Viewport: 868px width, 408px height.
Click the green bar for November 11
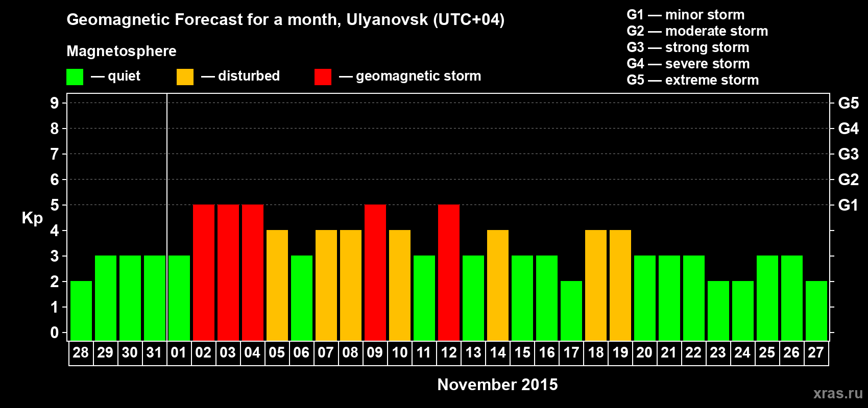pyautogui.click(x=424, y=298)
